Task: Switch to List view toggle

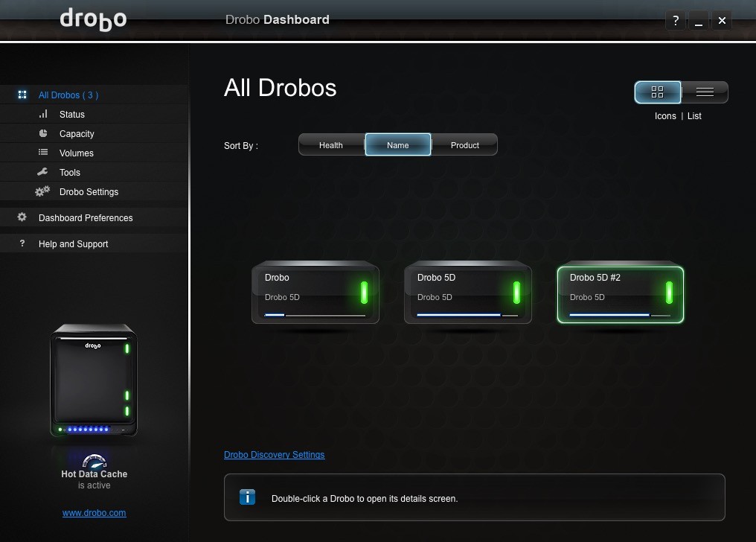Action: pyautogui.click(x=705, y=92)
